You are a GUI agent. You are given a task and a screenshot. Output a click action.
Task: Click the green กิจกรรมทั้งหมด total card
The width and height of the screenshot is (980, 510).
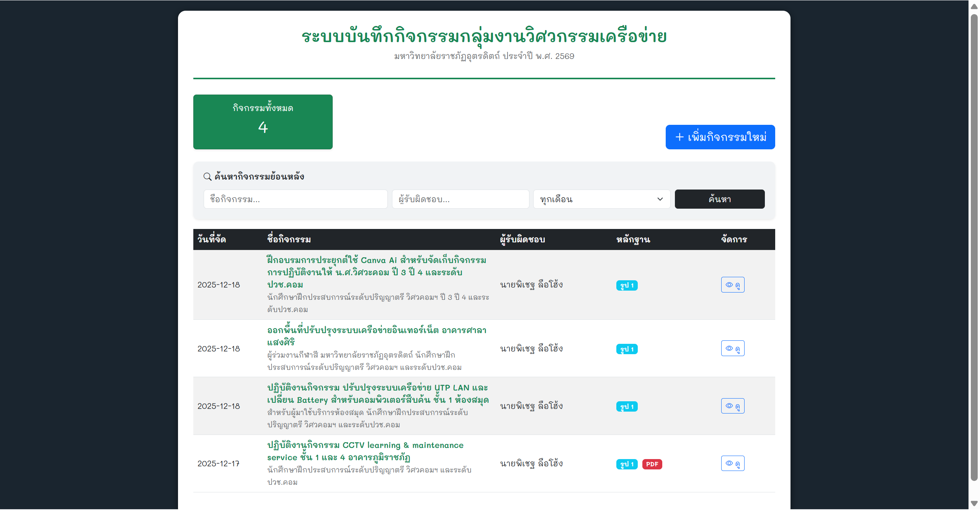coord(263,122)
